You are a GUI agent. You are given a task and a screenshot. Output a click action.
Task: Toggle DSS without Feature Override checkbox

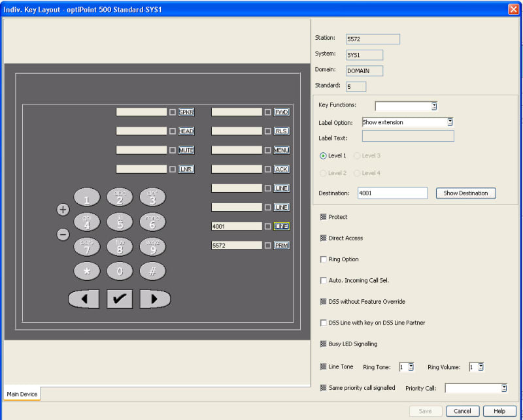323,302
